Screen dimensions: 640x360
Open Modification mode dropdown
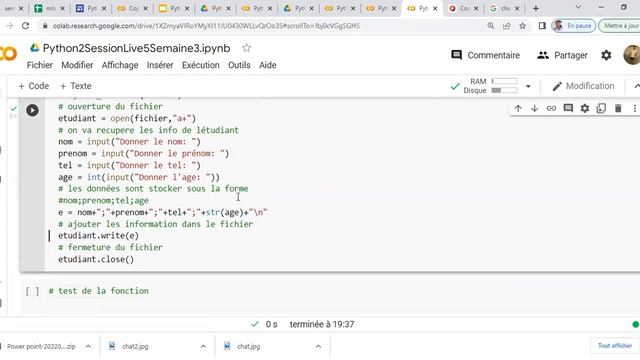coord(583,86)
